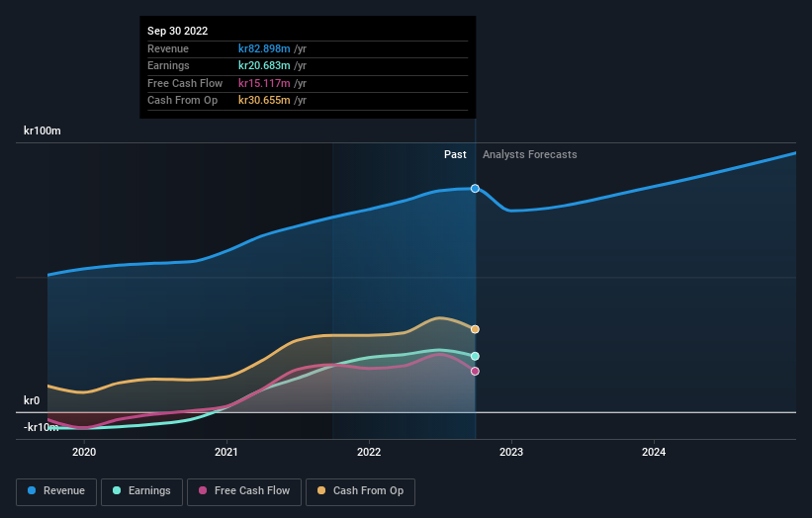Select the 2020 x-axis label
The image size is (812, 518).
coord(84,452)
